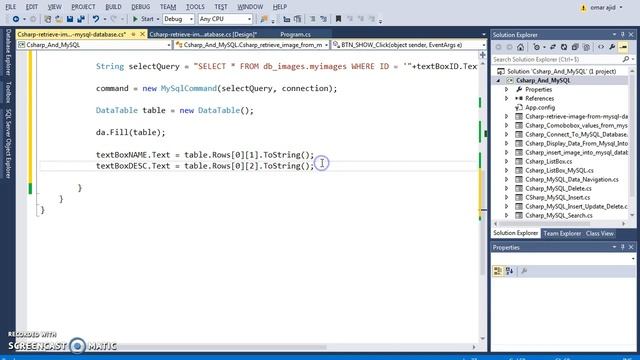Viewport: 640px width, 360px height.
Task: Open the FILE menu
Action: tap(11, 7)
